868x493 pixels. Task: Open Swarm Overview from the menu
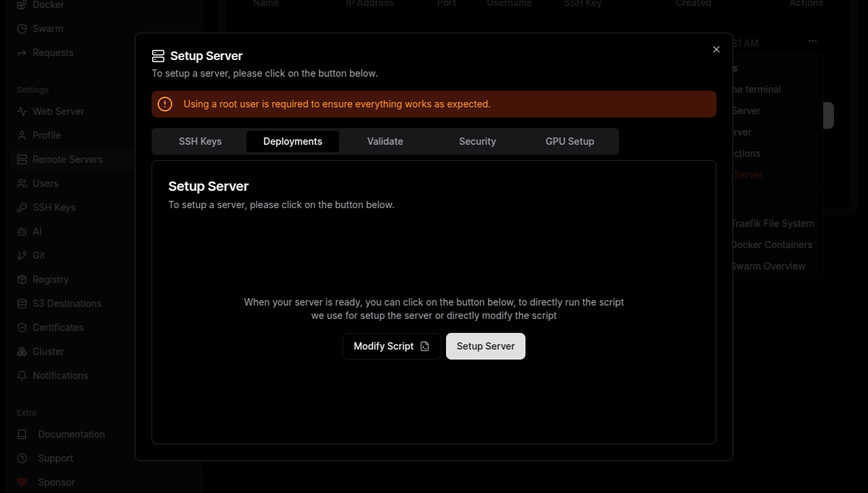click(x=768, y=266)
